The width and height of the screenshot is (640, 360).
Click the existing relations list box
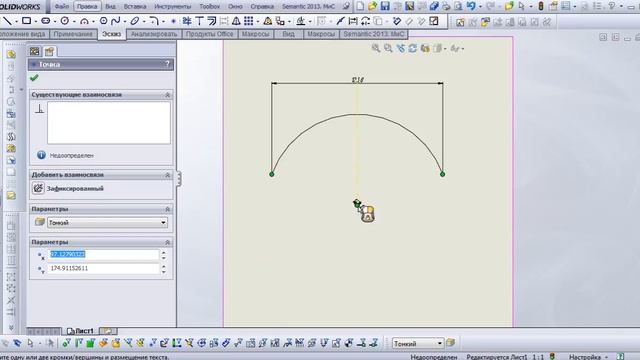click(109, 123)
